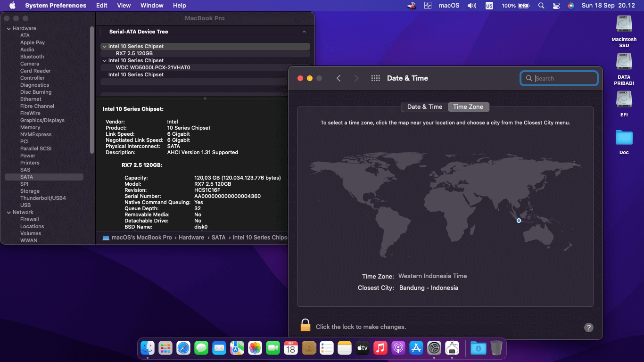Open Spotlight search in the menu bar
The image size is (644, 362).
[541, 6]
